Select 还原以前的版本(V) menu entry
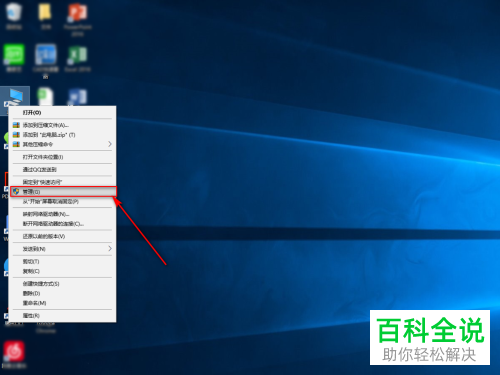The height and width of the screenshot is (375, 500). (x=62, y=236)
